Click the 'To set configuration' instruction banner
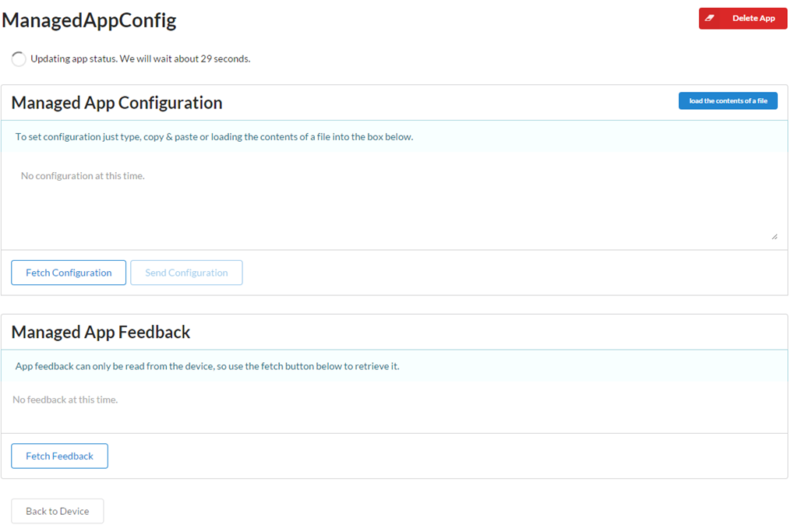Screen dimensions: 798x532 [x=214, y=137]
